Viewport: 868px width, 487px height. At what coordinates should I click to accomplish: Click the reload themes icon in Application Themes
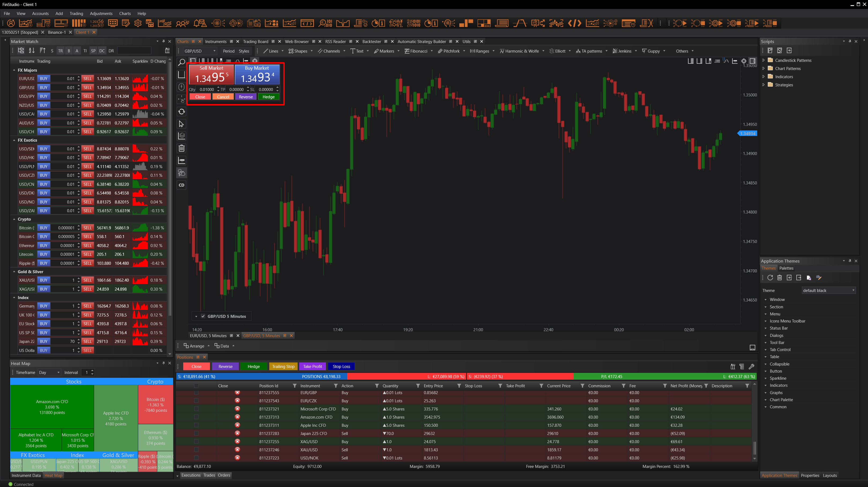pos(770,278)
